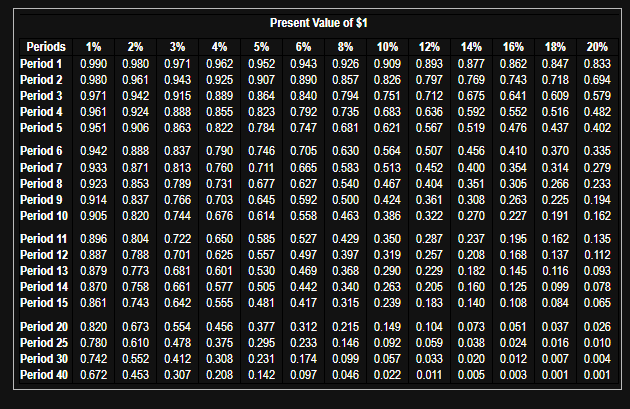
Task: Select value 0.059 in Period 25 row
Action: (429, 343)
